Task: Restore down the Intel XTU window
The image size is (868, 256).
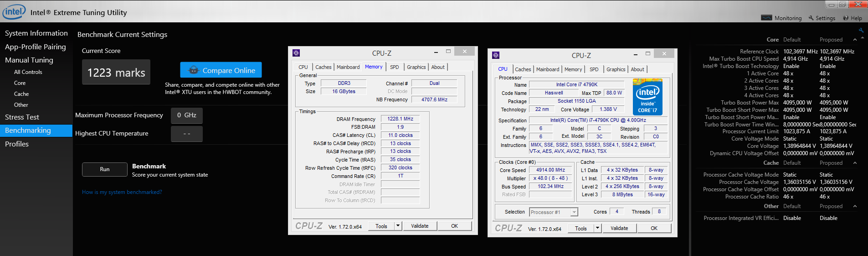Action: 842,4
